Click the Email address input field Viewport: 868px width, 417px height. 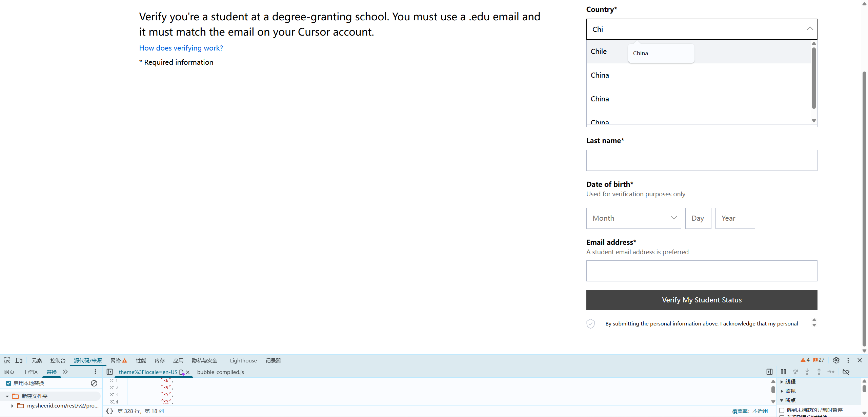point(702,271)
